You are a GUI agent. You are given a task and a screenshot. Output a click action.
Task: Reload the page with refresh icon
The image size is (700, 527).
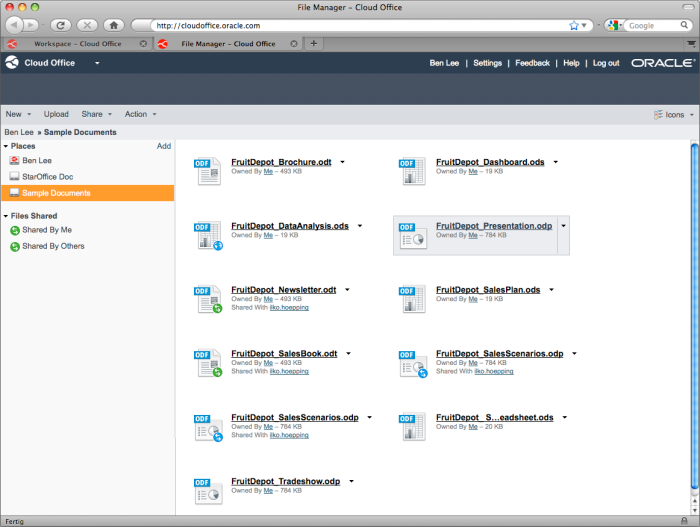pyautogui.click(x=60, y=25)
